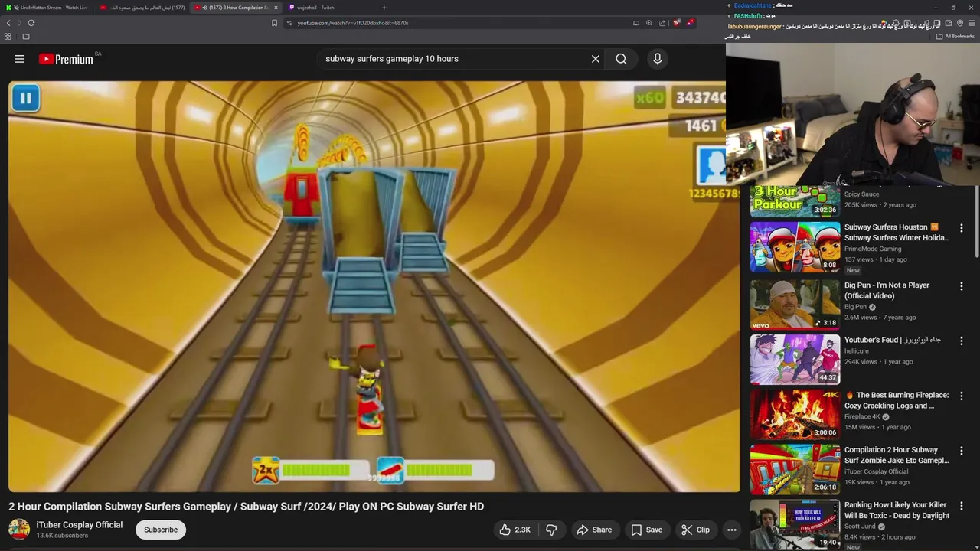This screenshot has height=551, width=980.
Task: Open the video title text below player
Action: coord(246,507)
